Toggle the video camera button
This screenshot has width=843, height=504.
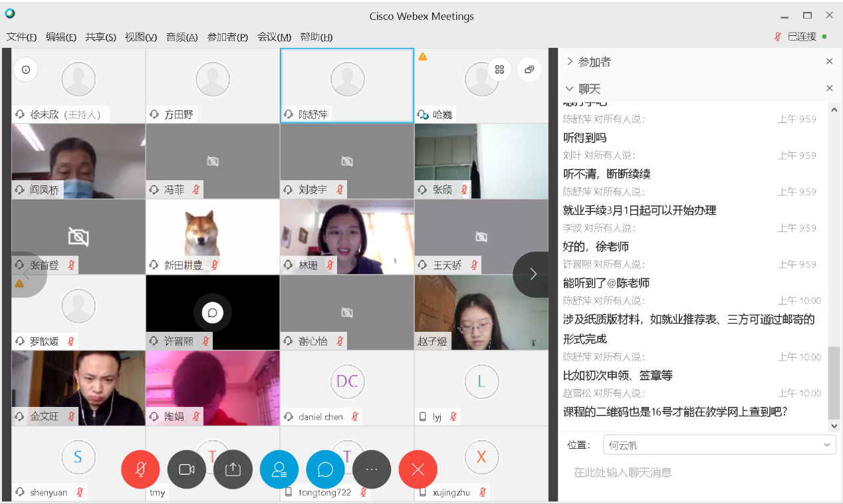pos(187,469)
